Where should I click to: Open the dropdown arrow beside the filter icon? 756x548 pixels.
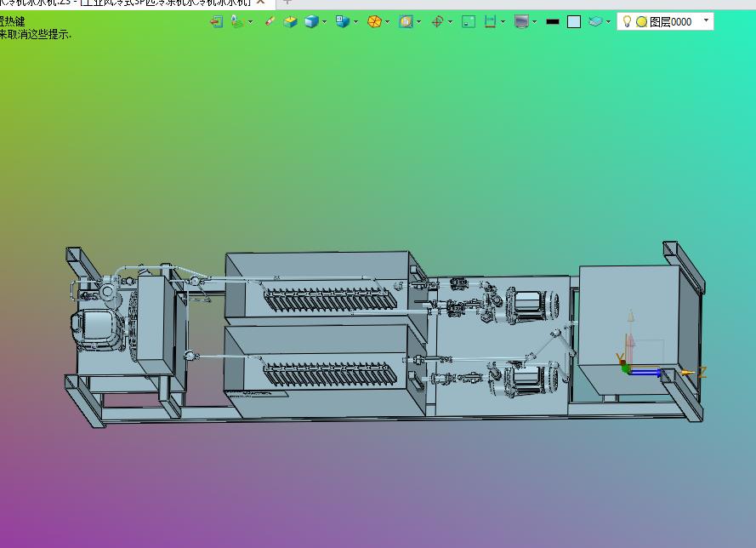point(250,22)
